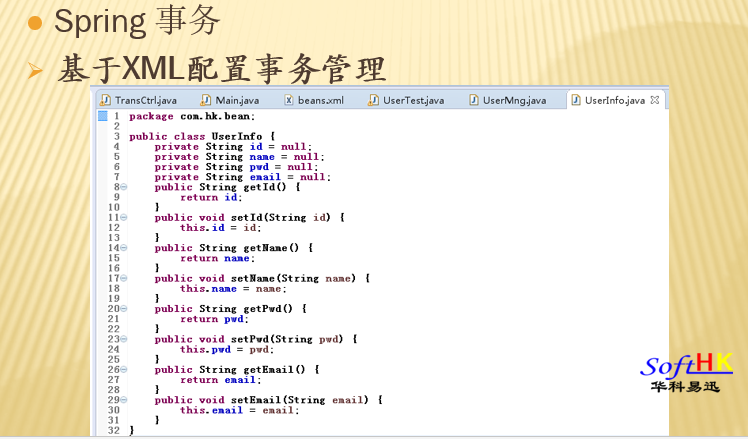Click 'public String getName() {' declaration
The image size is (748, 439).
(x=234, y=248)
